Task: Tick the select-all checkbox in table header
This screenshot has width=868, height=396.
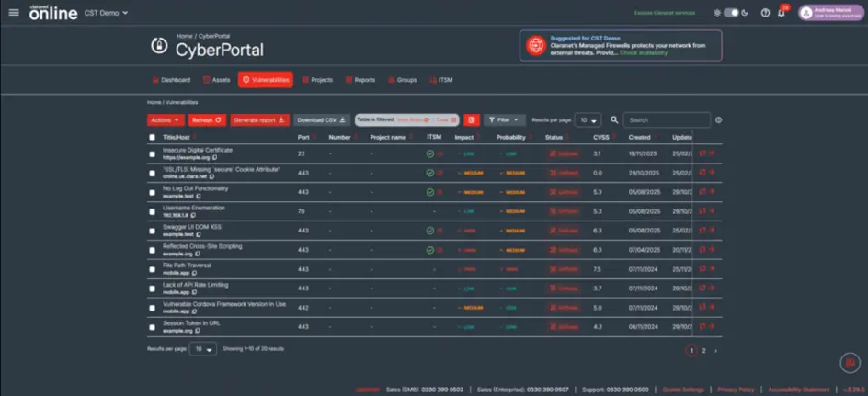Action: click(153, 137)
